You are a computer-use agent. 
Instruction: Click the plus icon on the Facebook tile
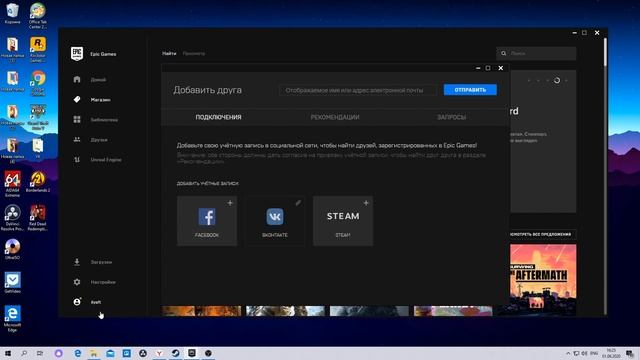230,203
